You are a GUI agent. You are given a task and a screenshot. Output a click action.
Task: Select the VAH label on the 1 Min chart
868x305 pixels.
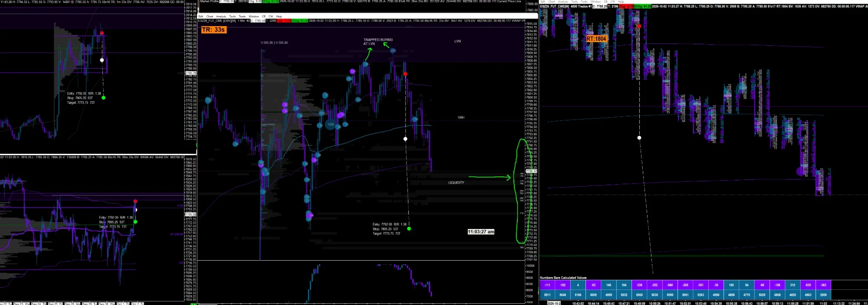[461, 117]
